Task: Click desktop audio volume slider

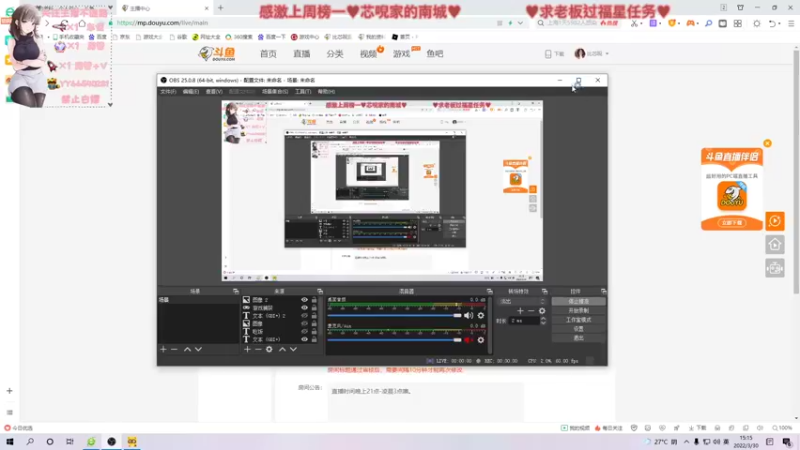Action: tap(394, 316)
